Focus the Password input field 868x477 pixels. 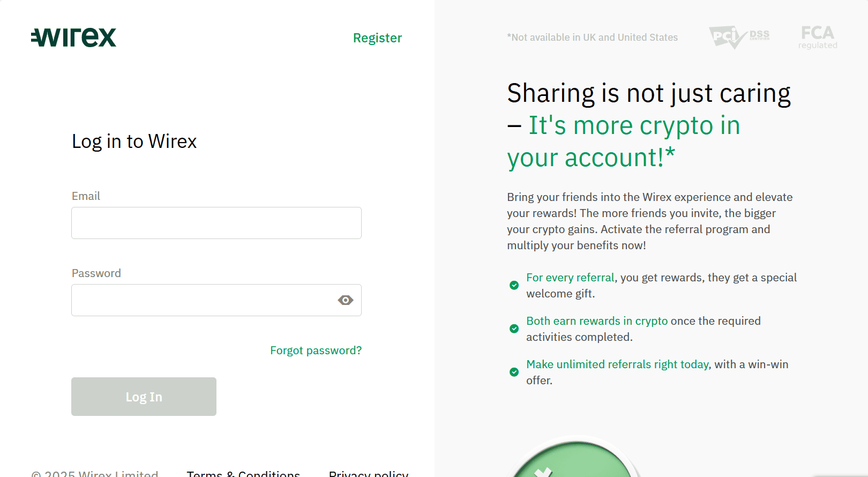pyautogui.click(x=204, y=300)
